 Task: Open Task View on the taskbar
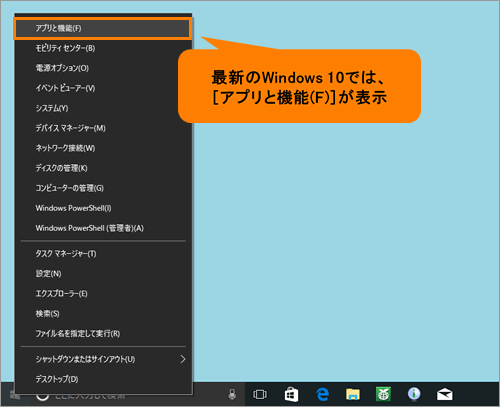pyautogui.click(x=260, y=395)
